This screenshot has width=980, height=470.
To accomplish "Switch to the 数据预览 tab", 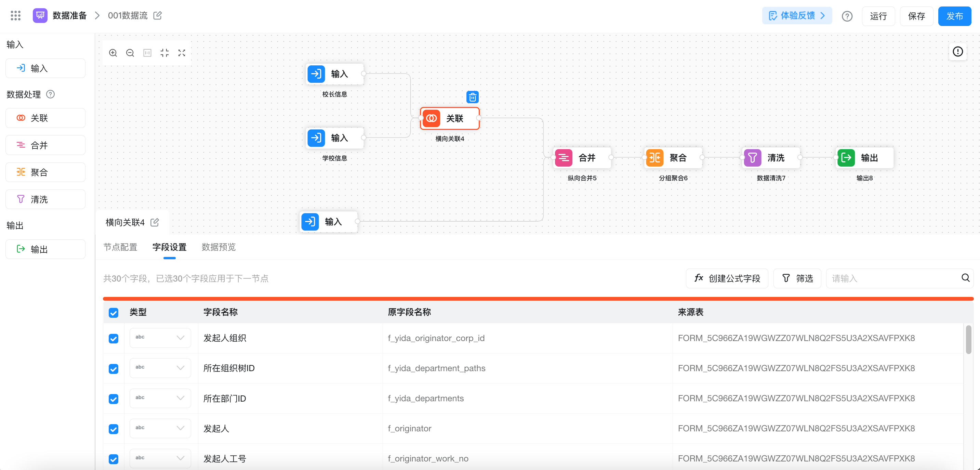I will 218,247.
